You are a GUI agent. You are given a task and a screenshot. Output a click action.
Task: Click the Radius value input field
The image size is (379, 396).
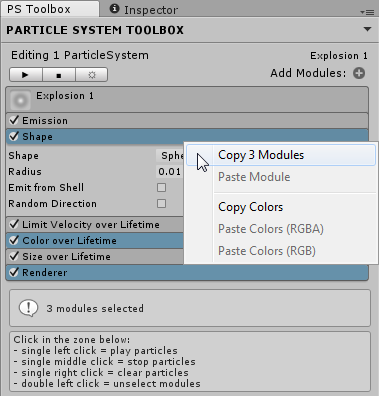click(170, 172)
